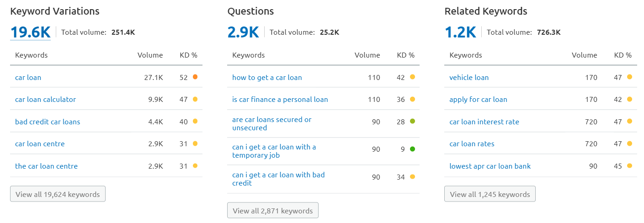Click the KD dot for how to get a car loan

click(x=412, y=77)
